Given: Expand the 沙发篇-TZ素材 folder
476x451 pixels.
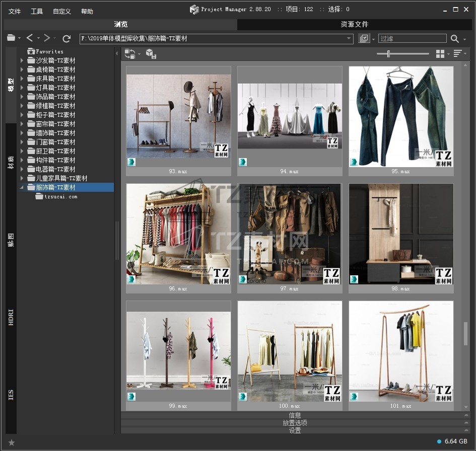Looking at the screenshot, I should (x=22, y=60).
